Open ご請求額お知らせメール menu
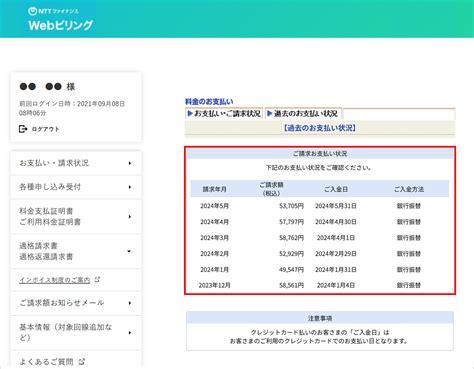 click(x=76, y=303)
